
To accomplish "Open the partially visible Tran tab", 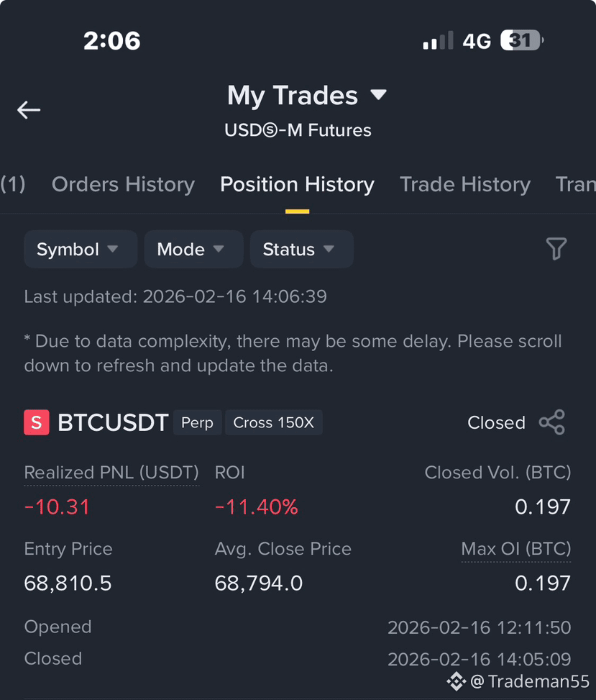I will 575,184.
